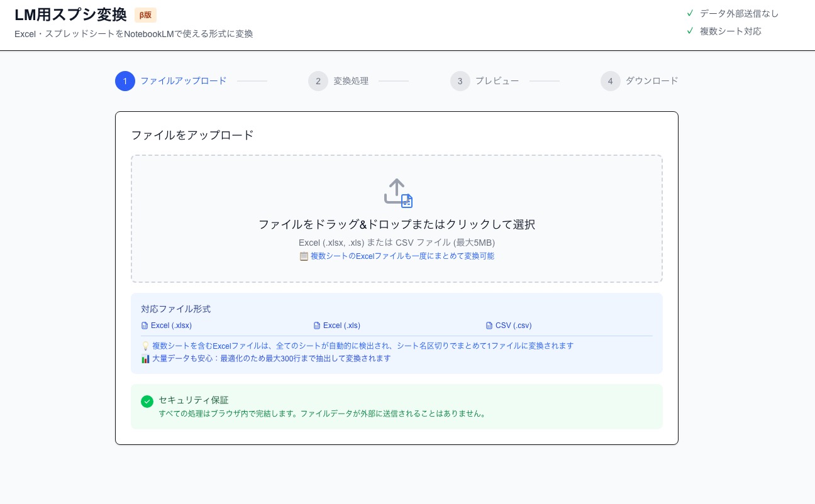Click checkmark beside 複数シート対応

(x=690, y=31)
